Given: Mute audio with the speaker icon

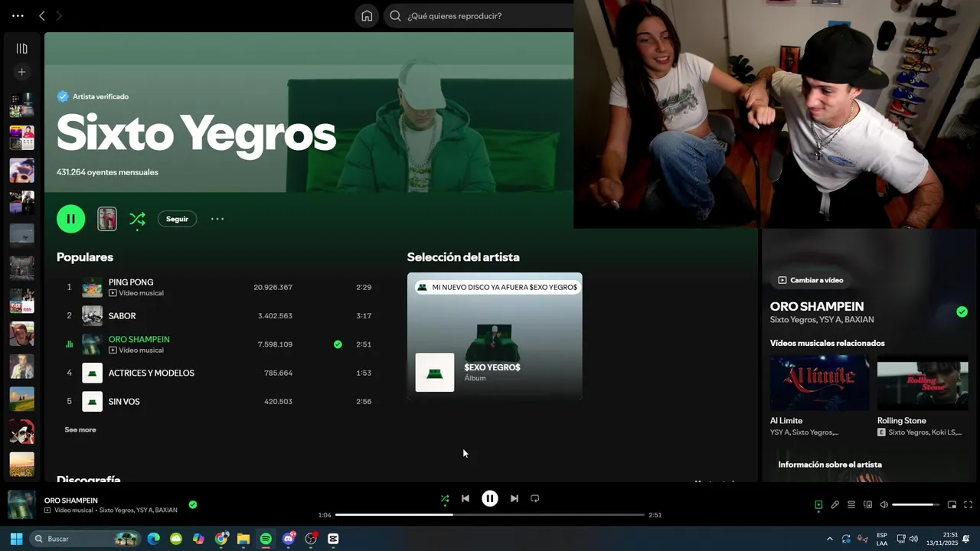Looking at the screenshot, I should 884,505.
